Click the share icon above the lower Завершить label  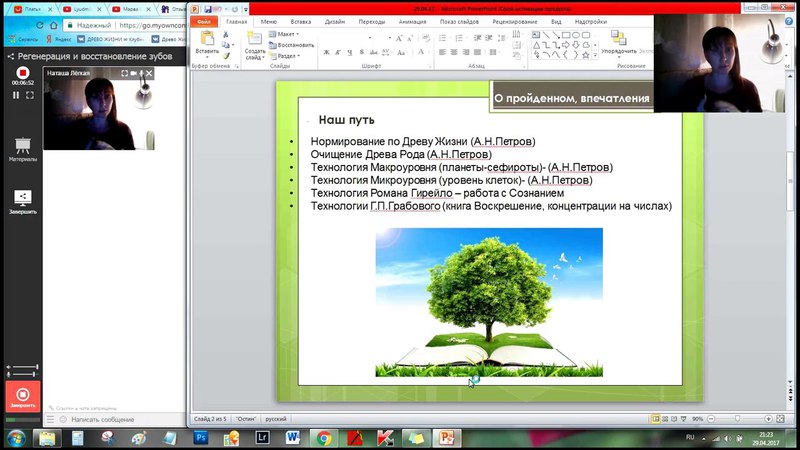[23, 198]
